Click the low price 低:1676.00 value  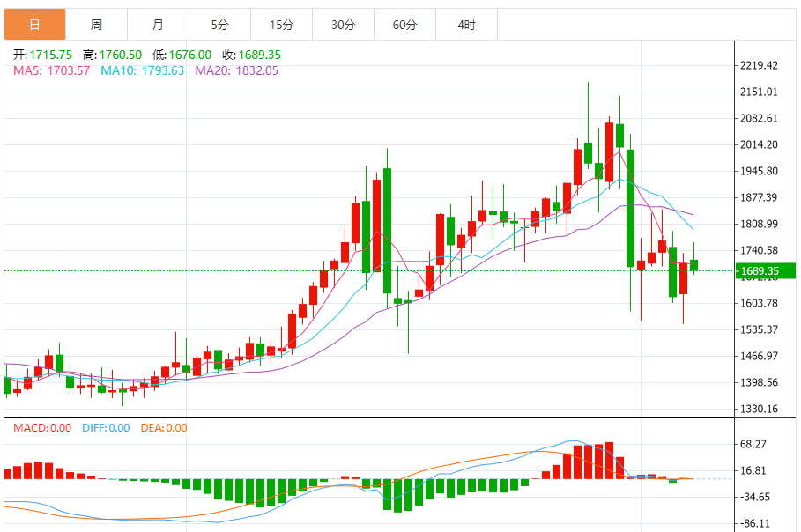(x=181, y=55)
